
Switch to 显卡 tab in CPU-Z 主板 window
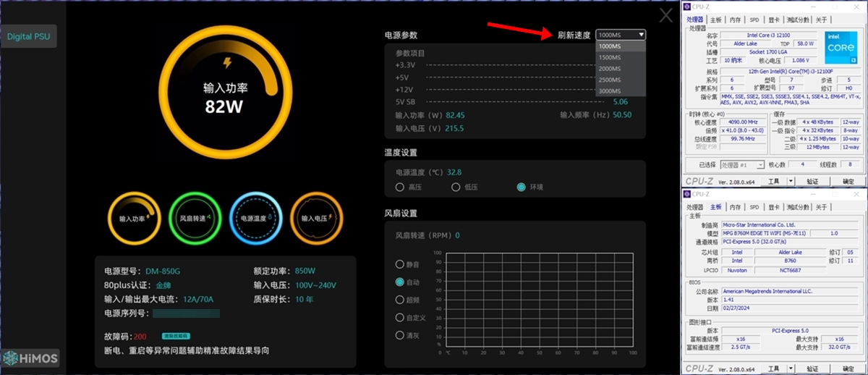pyautogui.click(x=774, y=207)
